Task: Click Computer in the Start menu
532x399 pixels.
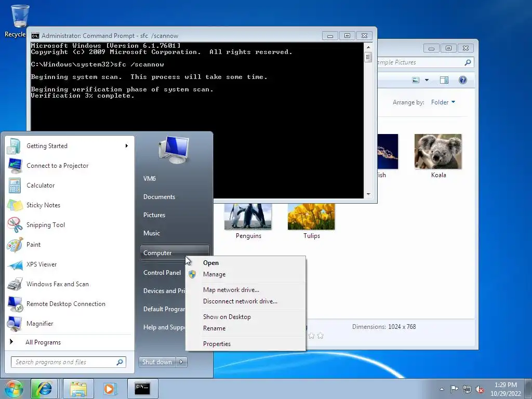Action: pos(175,253)
